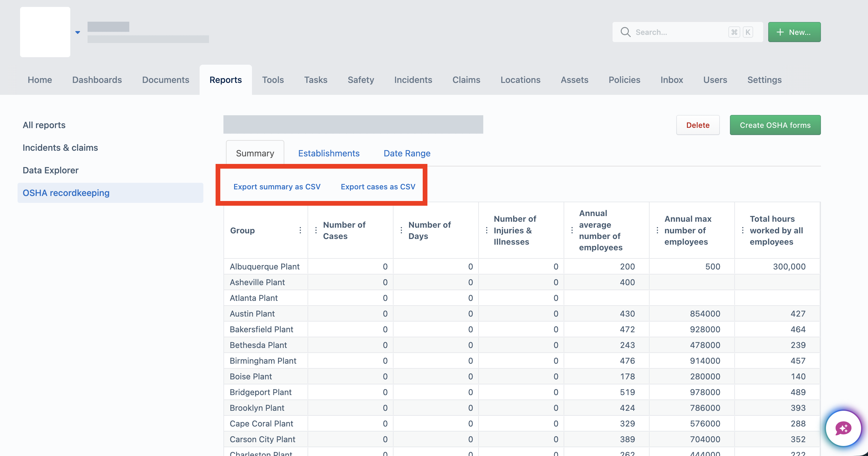Switch to the Establishments tab
This screenshot has width=868, height=456.
click(329, 154)
